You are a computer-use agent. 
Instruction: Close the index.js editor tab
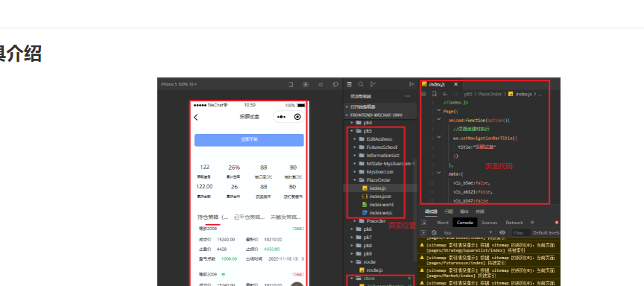[x=455, y=84]
